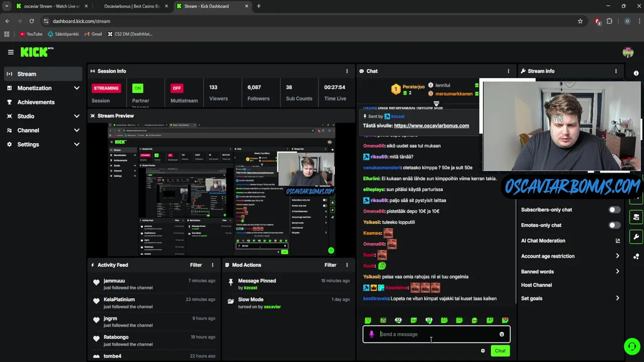
Task: Open the Banned words settings
Action: pos(571,271)
